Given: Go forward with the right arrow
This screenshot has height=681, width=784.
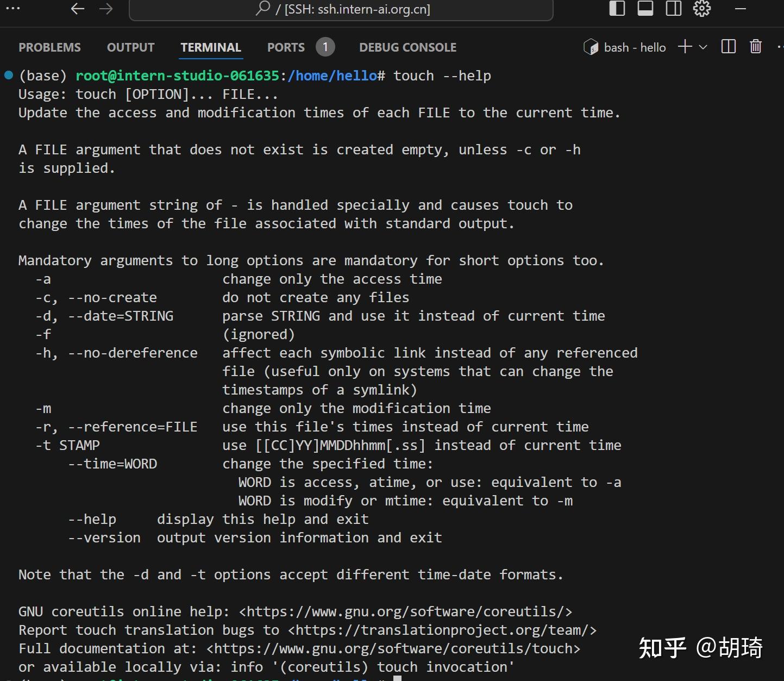Looking at the screenshot, I should point(106,9).
